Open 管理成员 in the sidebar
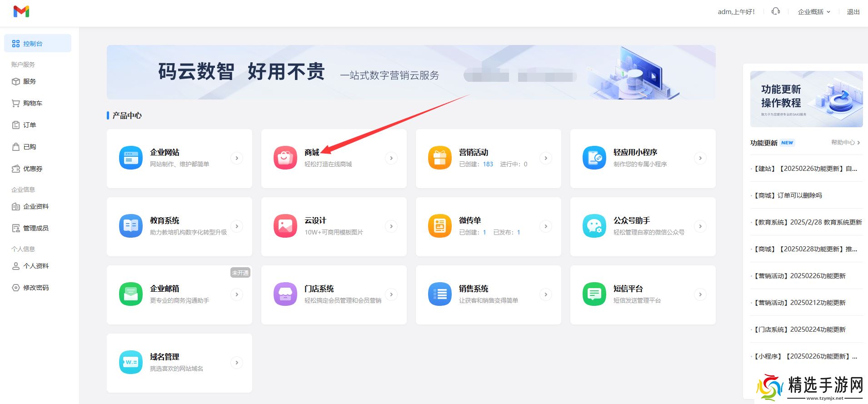This screenshot has width=868, height=404. (35, 228)
